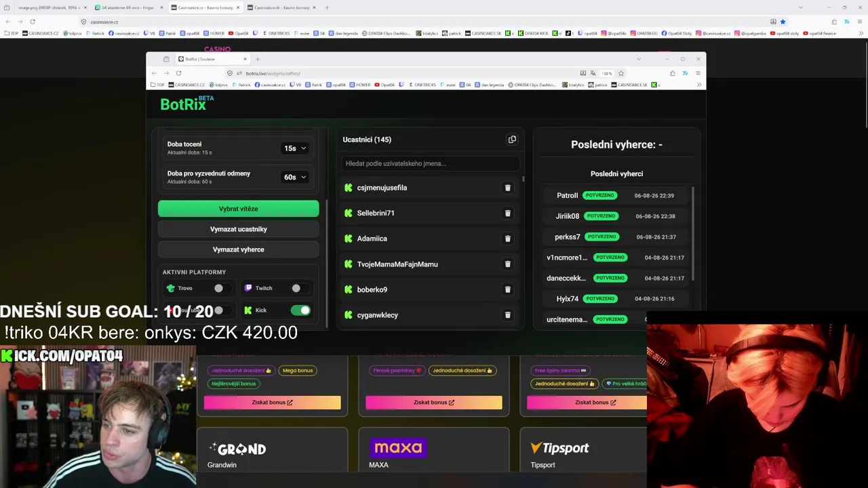Copy the participants list
Screen dimensions: 868x488
coord(512,140)
